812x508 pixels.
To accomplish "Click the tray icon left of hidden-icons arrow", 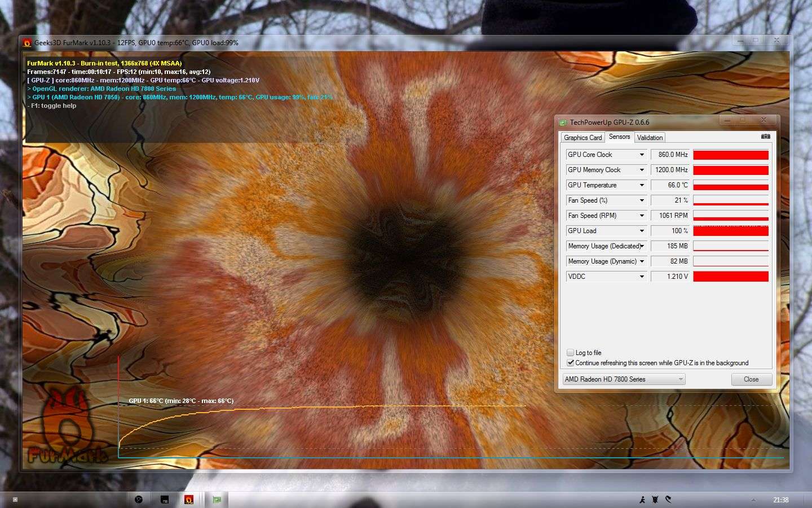I will click(668, 500).
